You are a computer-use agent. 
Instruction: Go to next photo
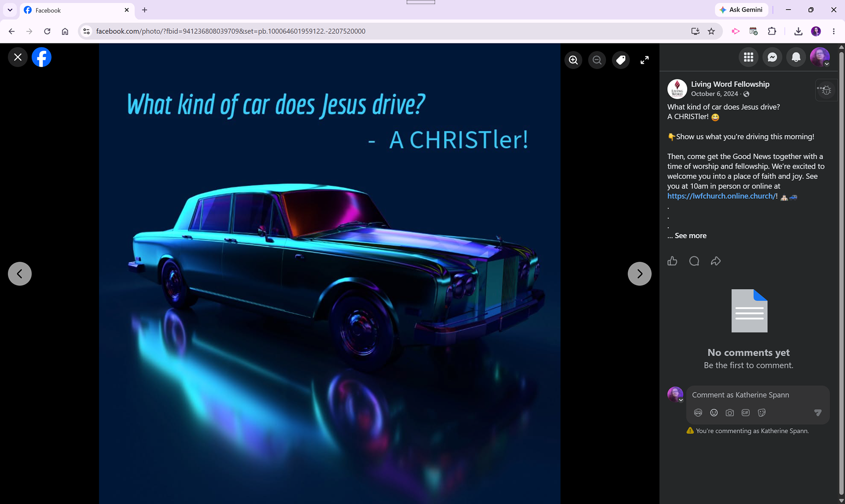tap(639, 274)
